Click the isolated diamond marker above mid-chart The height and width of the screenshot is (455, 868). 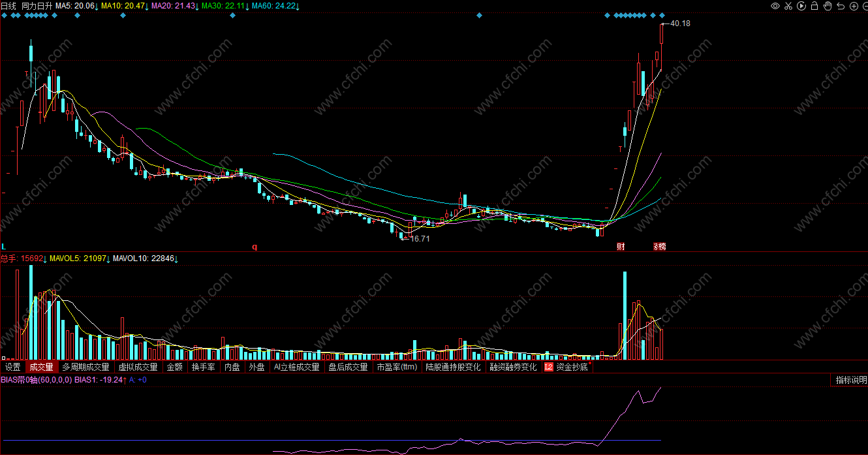click(x=480, y=14)
